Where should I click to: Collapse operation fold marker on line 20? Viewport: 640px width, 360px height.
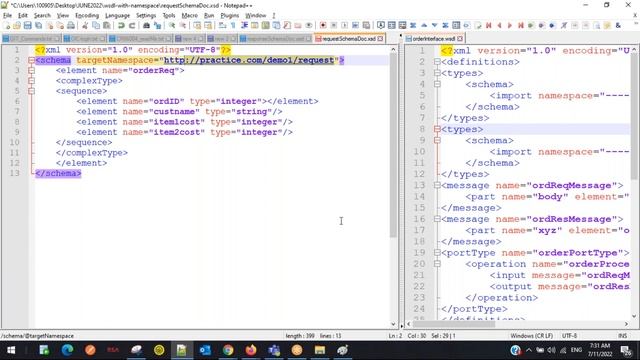point(437,264)
